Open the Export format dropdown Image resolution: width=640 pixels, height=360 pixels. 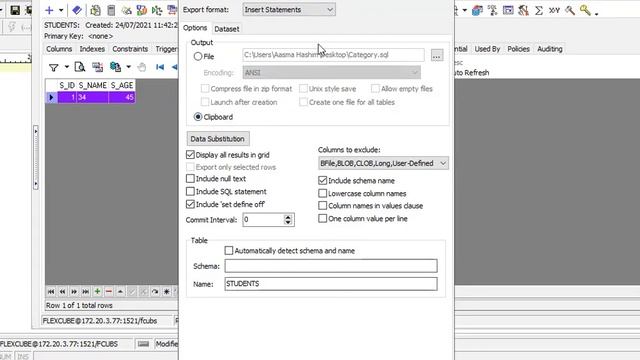[x=289, y=9]
